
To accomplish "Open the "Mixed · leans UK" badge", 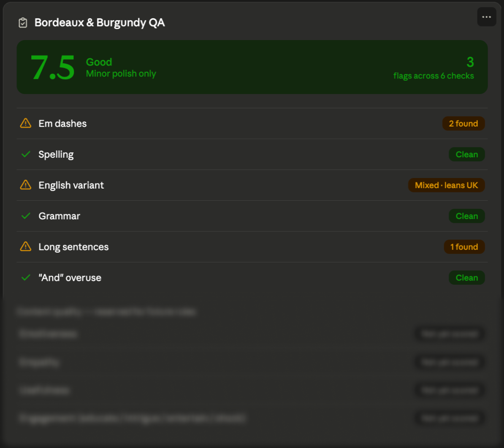I will coord(446,185).
